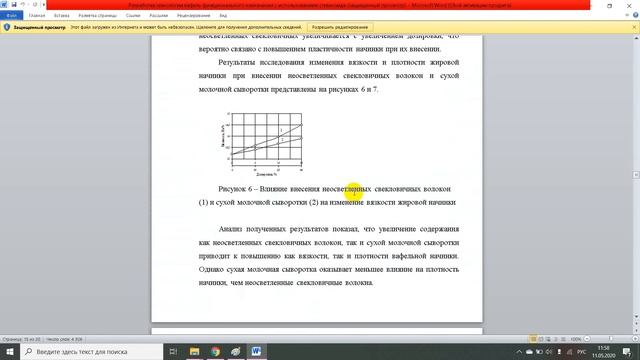Click the protected view shield icon

pos(7,27)
